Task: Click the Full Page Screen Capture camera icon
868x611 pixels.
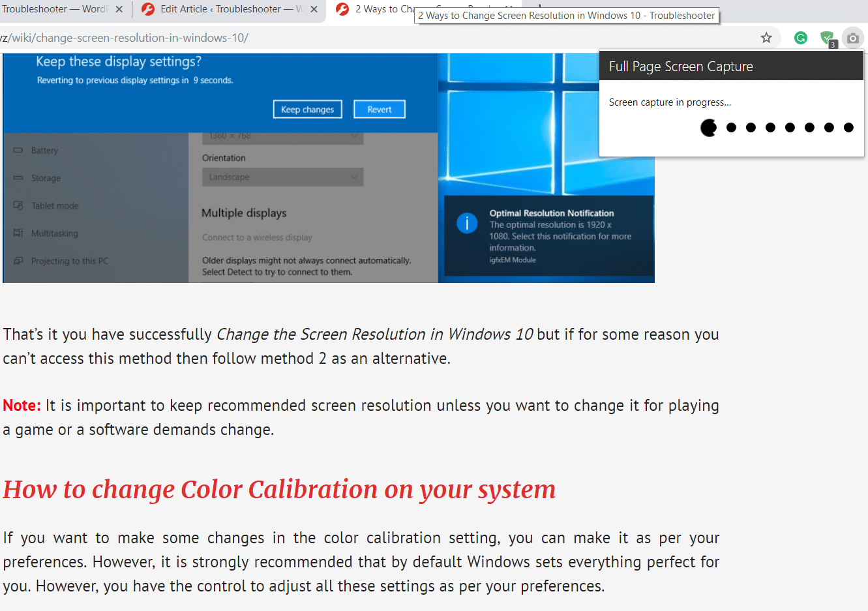Action: [852, 38]
